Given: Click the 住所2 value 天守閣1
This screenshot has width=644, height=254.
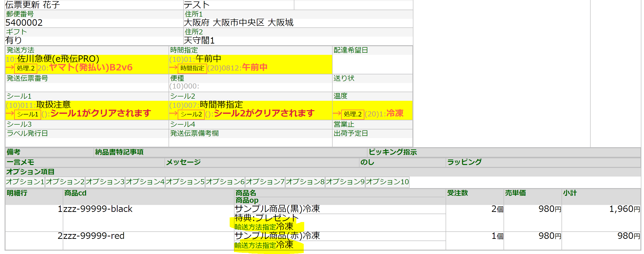Looking at the screenshot, I should click(199, 40).
